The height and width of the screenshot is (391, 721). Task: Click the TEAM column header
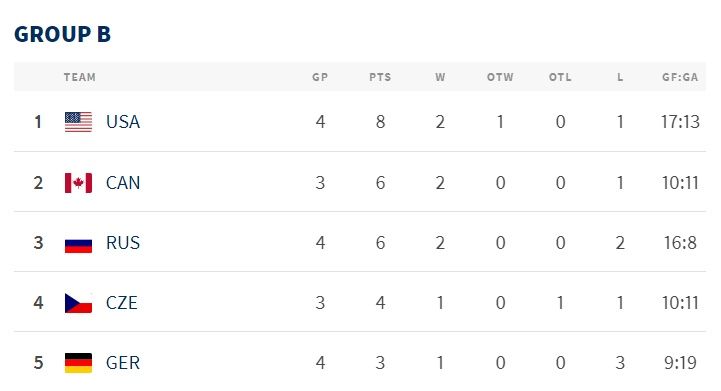coord(80,77)
